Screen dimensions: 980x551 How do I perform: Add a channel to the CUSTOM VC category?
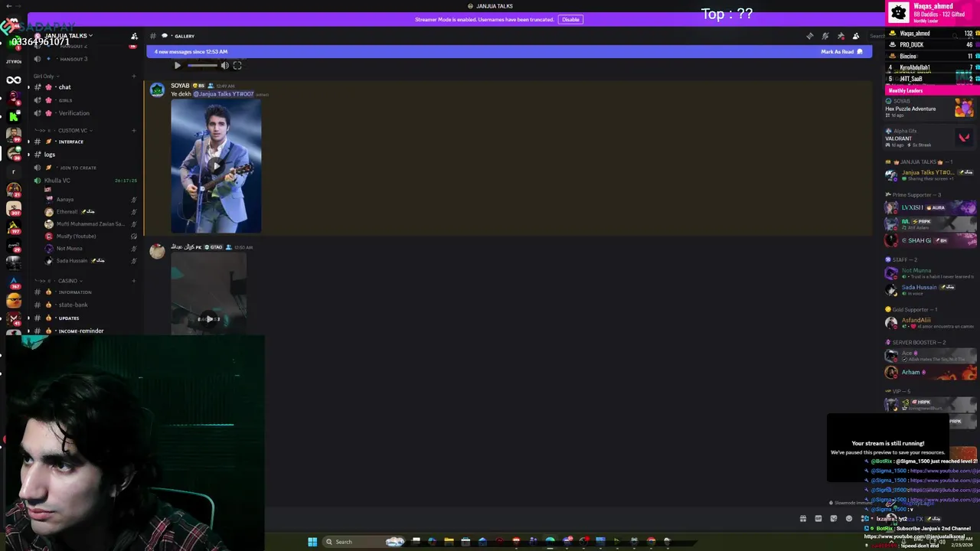click(134, 130)
